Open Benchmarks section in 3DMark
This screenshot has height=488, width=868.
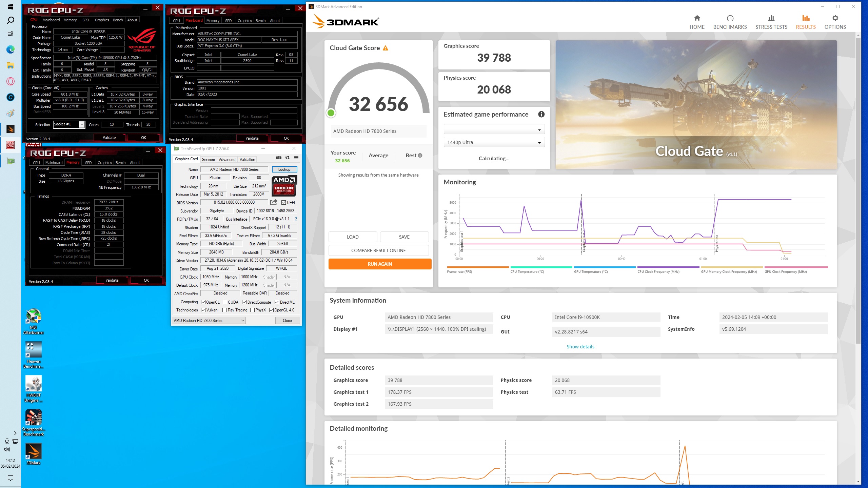(730, 22)
